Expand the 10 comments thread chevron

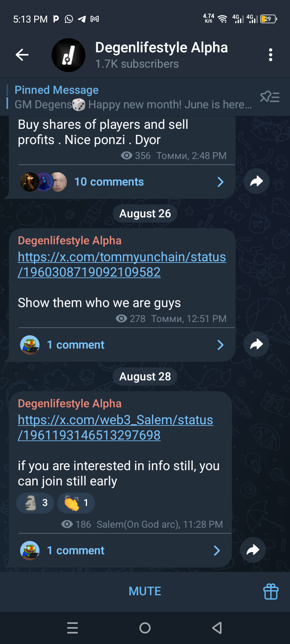pyautogui.click(x=220, y=182)
